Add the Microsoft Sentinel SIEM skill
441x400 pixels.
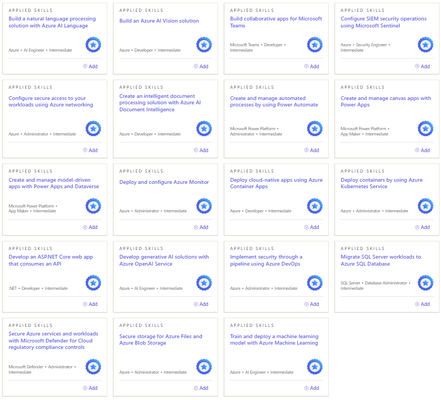point(422,66)
